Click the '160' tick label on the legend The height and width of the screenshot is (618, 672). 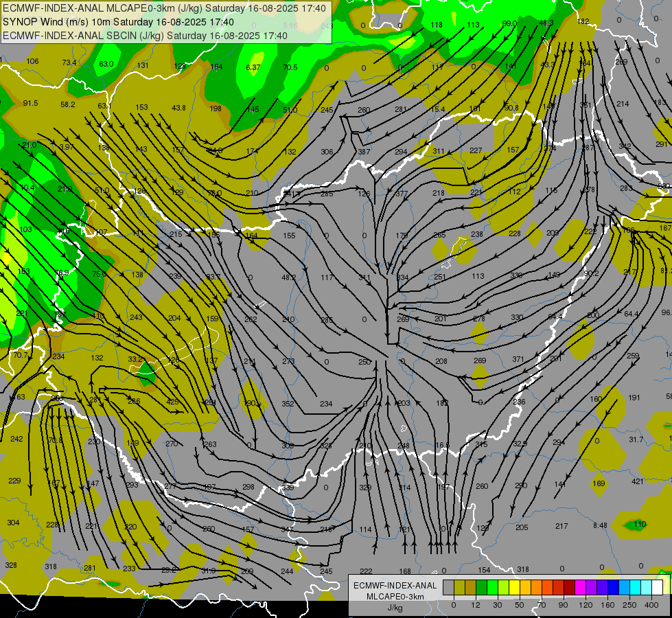[x=607, y=605]
